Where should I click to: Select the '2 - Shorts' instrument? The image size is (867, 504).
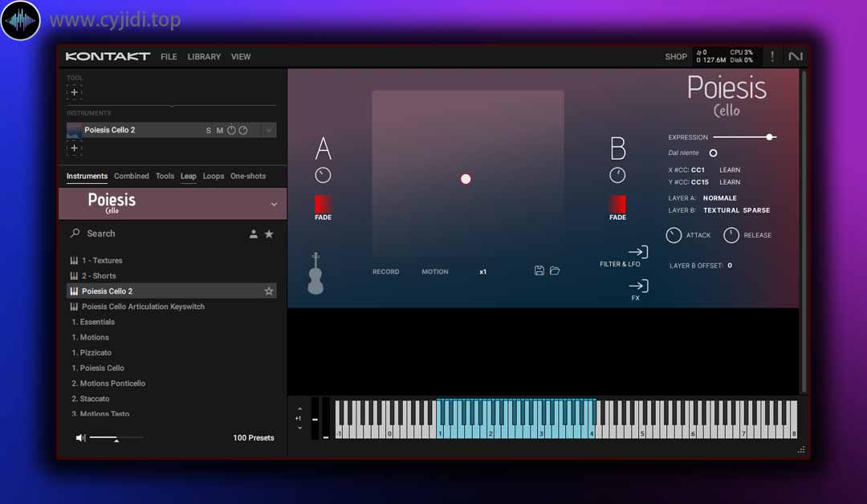[x=172, y=276]
